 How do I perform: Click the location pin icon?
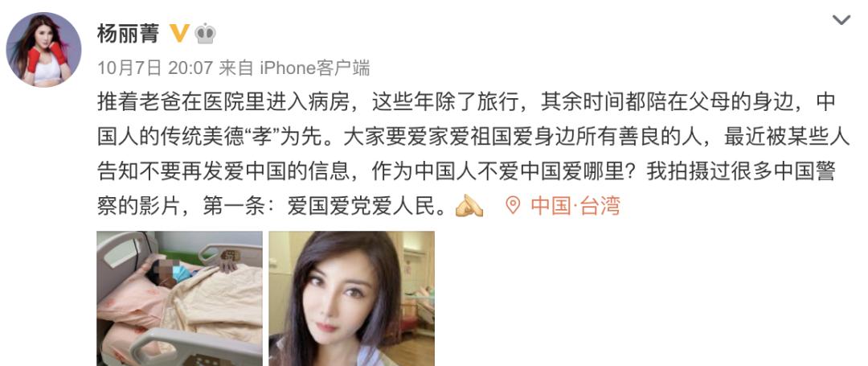[513, 205]
